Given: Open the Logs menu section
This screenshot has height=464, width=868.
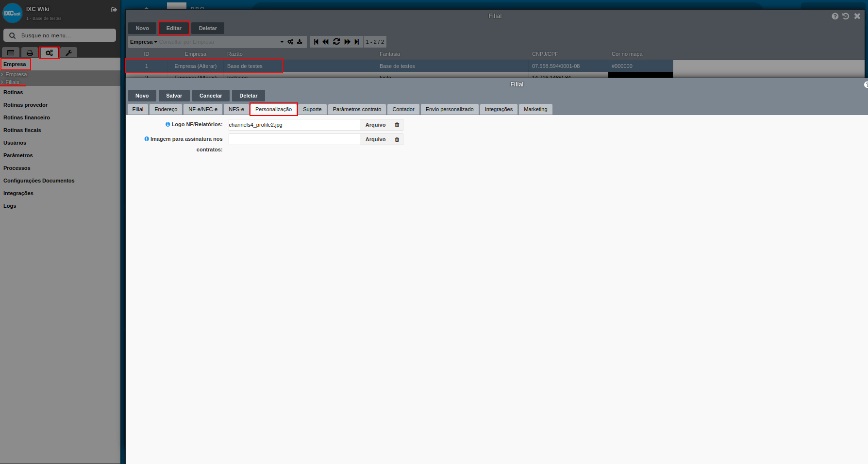Looking at the screenshot, I should (x=10, y=206).
